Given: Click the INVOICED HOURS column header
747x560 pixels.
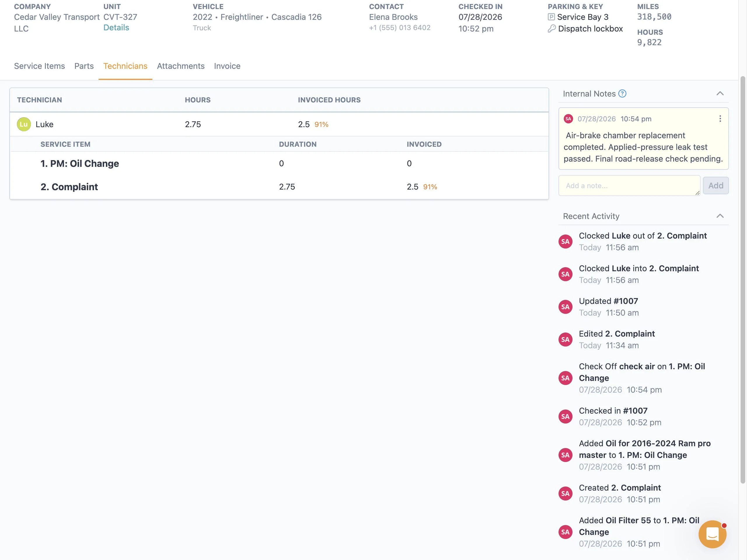Looking at the screenshot, I should click(x=329, y=100).
